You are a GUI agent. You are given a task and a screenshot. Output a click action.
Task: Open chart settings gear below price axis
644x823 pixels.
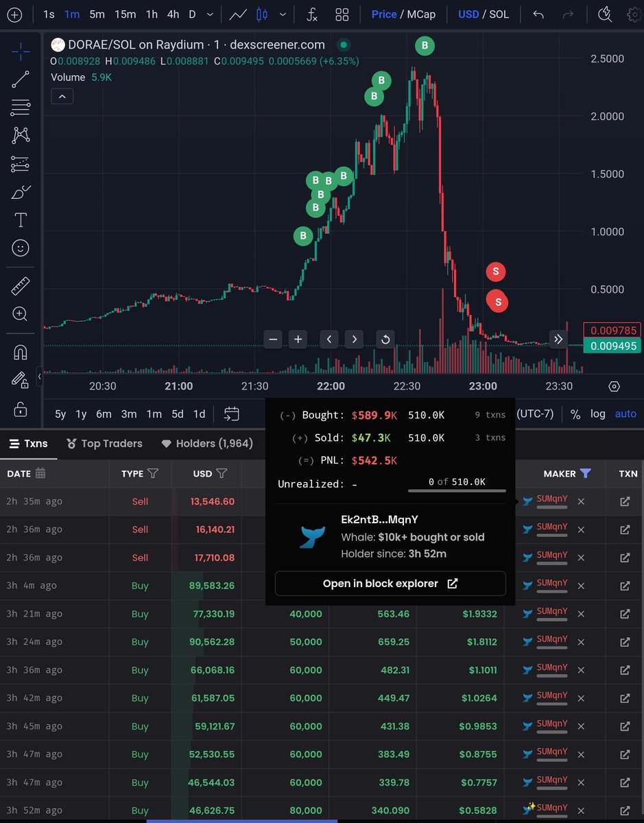point(614,386)
